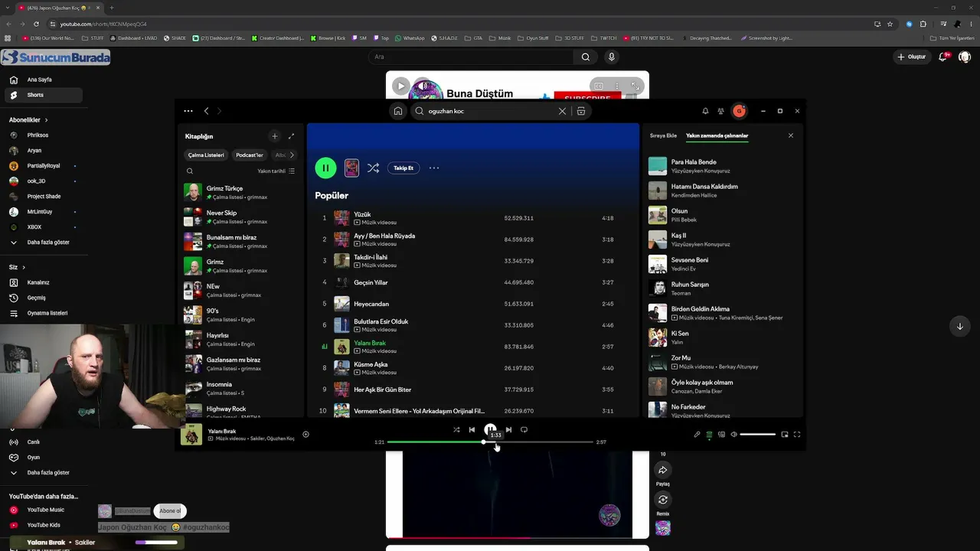Close the Spotify queue panel
980x551 pixels.
[x=791, y=135]
